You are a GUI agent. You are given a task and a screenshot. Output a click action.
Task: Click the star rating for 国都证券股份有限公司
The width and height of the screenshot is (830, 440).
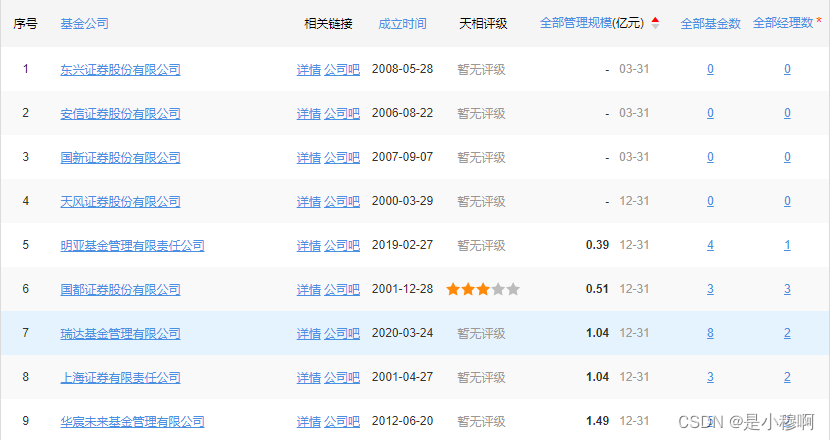[483, 289]
